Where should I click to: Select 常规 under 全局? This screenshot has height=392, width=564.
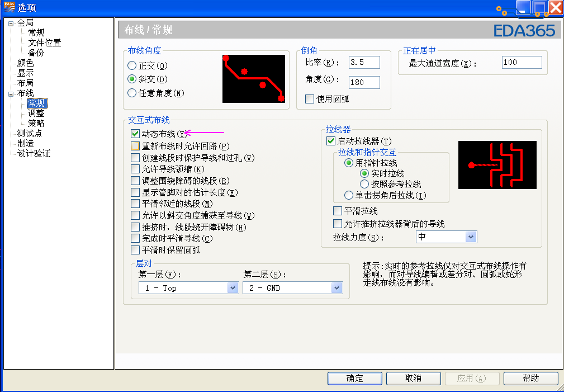tap(36, 33)
